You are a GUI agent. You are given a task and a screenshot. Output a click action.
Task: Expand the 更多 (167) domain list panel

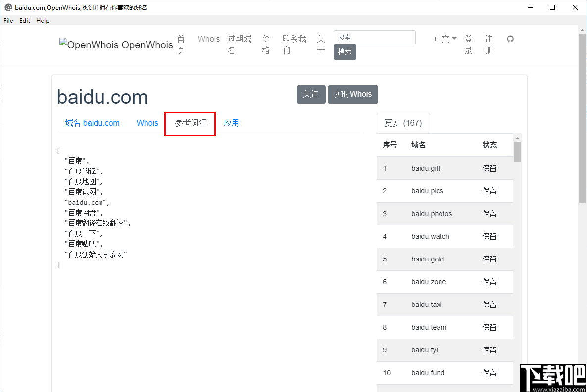tap(403, 123)
